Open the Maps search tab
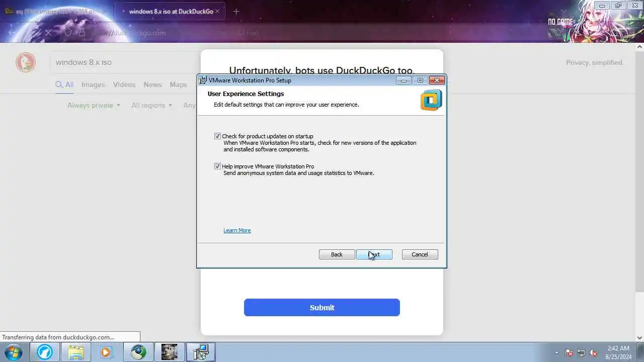Screen dimensions: 644x362 click(x=178, y=84)
